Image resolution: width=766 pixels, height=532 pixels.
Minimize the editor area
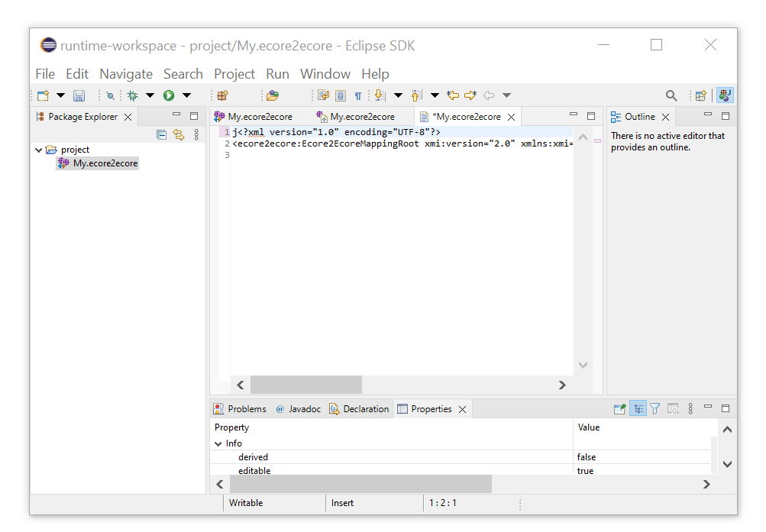[x=574, y=115]
